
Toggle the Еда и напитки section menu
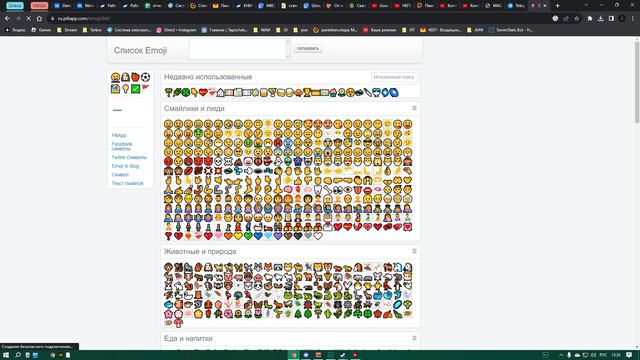pos(414,338)
